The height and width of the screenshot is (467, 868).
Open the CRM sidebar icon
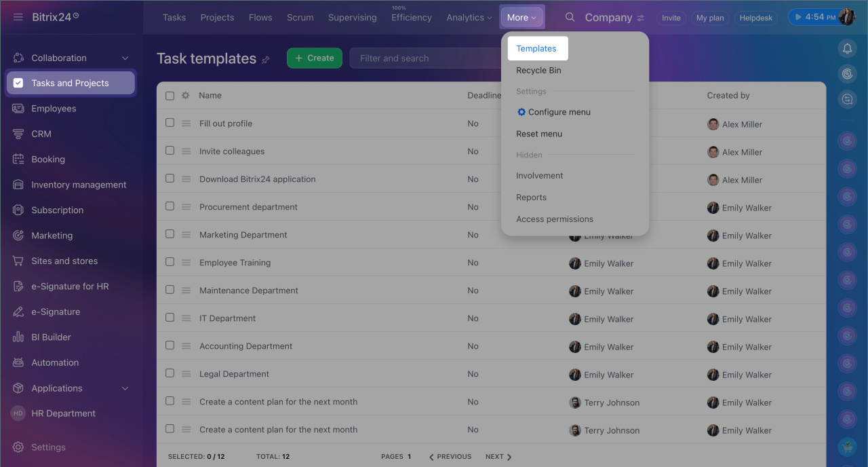point(18,134)
